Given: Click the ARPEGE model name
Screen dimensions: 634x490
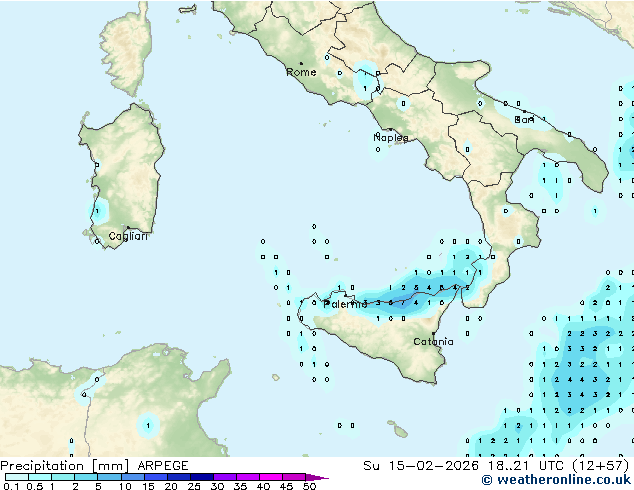Looking at the screenshot, I should click(163, 466).
